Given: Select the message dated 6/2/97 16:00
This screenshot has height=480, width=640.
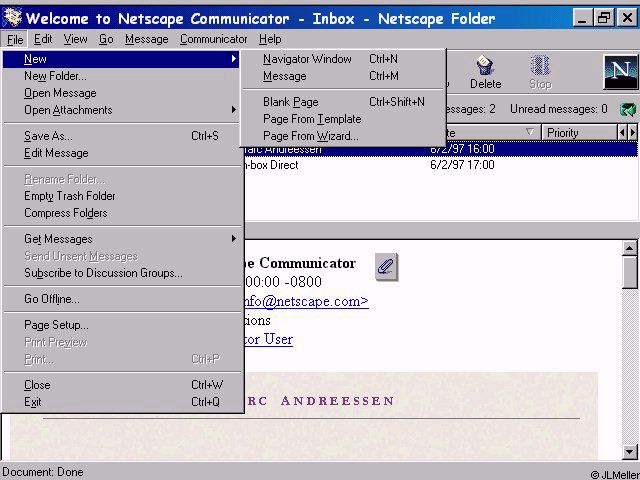Looking at the screenshot, I should click(441, 149).
